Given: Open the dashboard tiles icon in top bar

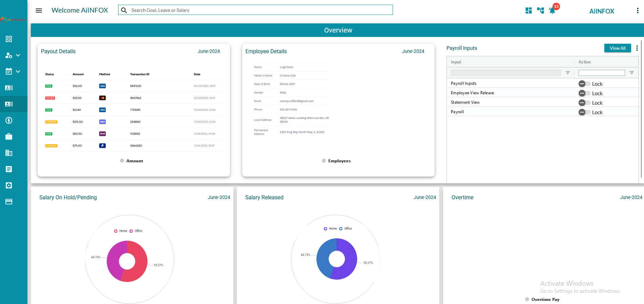Looking at the screenshot, I should pyautogui.click(x=528, y=11).
